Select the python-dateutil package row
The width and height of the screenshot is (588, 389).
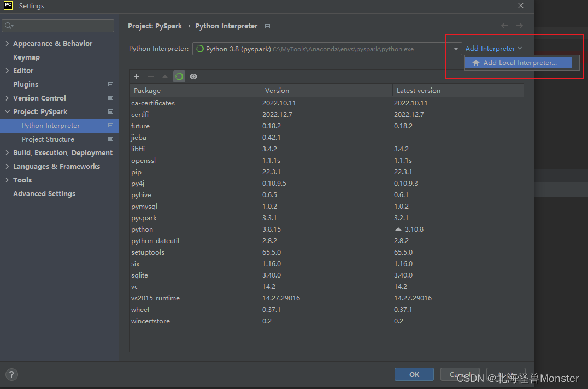coord(326,241)
